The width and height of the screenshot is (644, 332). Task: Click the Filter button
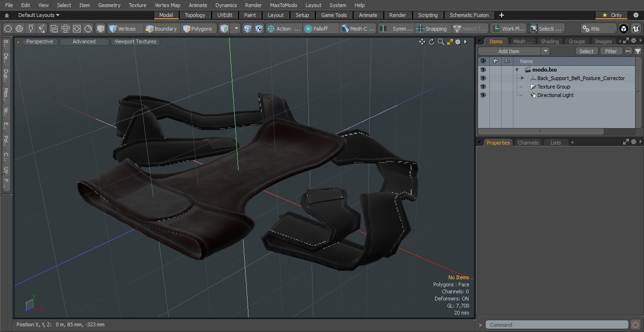click(x=611, y=51)
